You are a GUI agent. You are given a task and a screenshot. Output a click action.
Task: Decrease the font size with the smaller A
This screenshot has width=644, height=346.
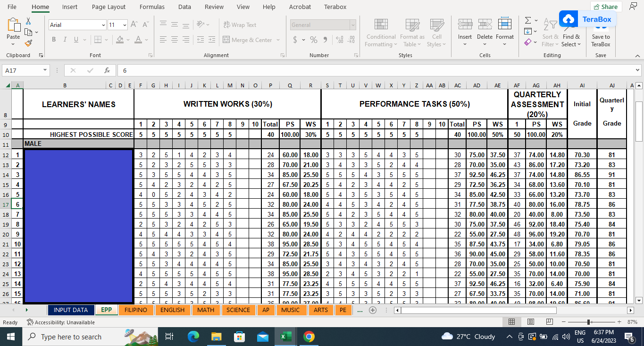tap(146, 25)
